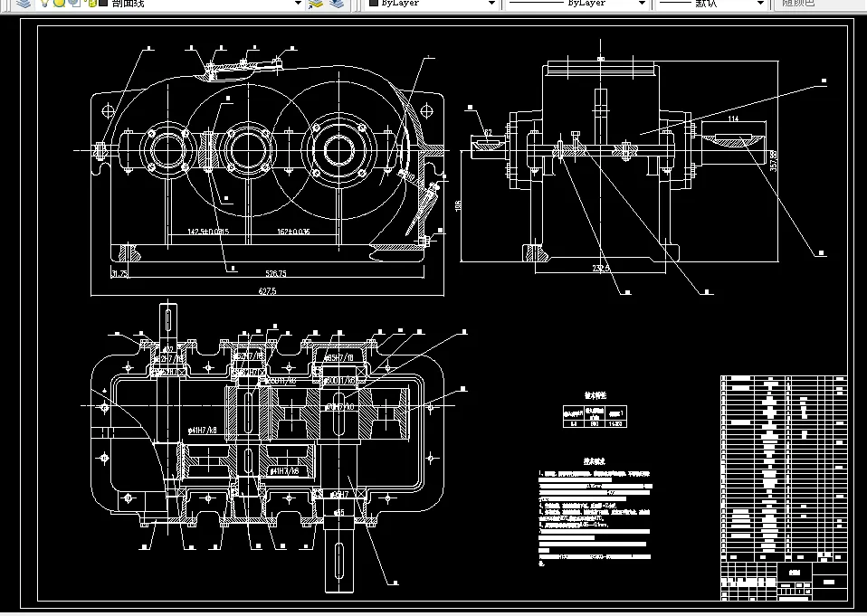Select the φ45 shaft diameter annotation
This screenshot has width=867, height=616.
[338, 513]
